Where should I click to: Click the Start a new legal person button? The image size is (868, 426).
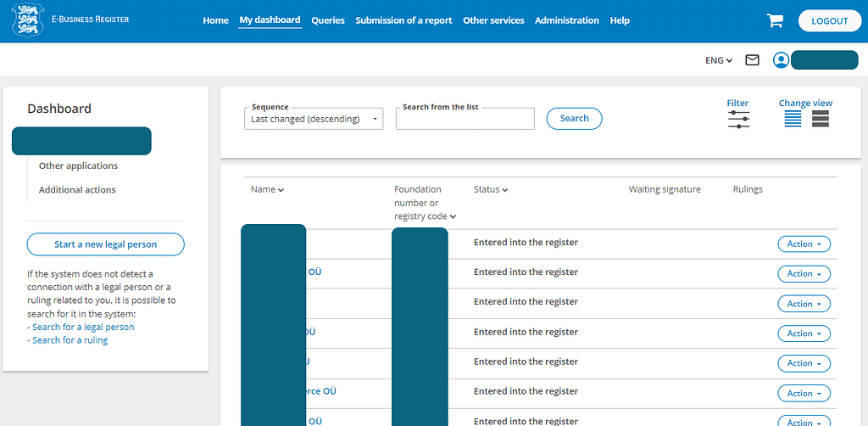pyautogui.click(x=106, y=244)
